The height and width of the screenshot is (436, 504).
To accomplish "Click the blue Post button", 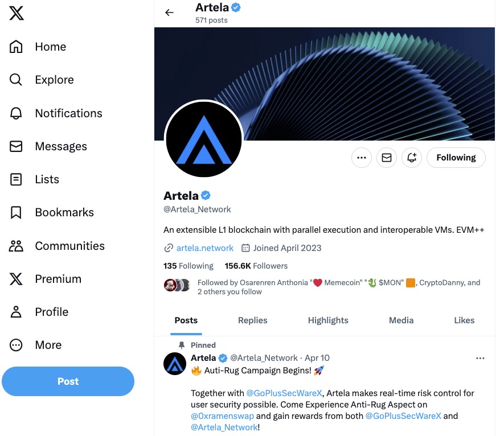I will [68, 381].
